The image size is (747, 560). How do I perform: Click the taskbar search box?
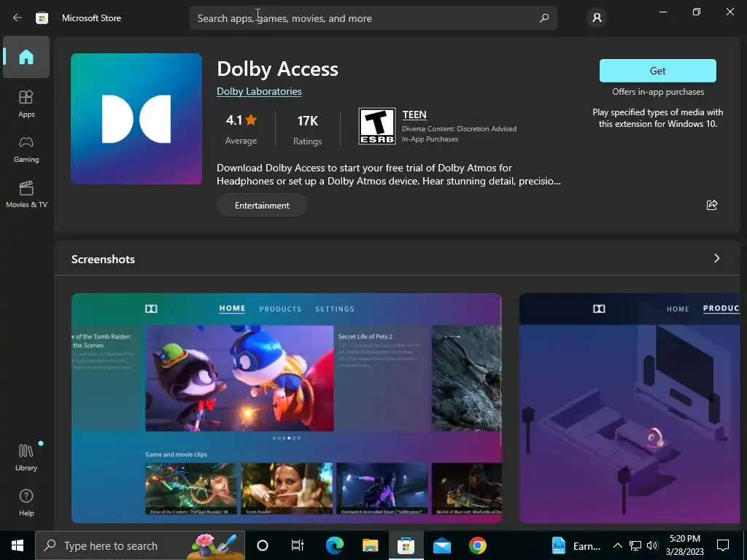[x=140, y=545]
